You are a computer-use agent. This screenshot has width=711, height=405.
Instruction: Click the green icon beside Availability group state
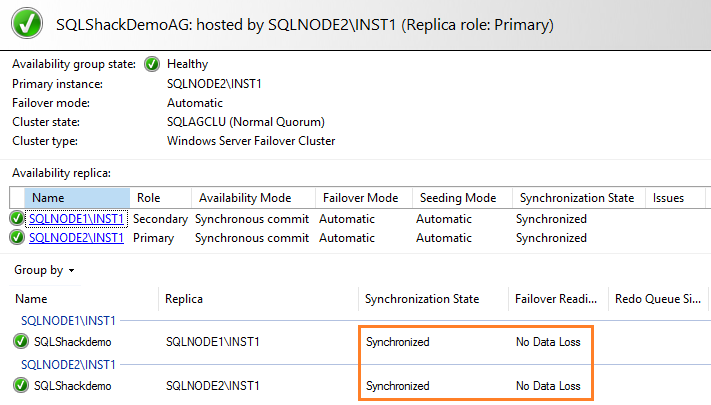(152, 64)
